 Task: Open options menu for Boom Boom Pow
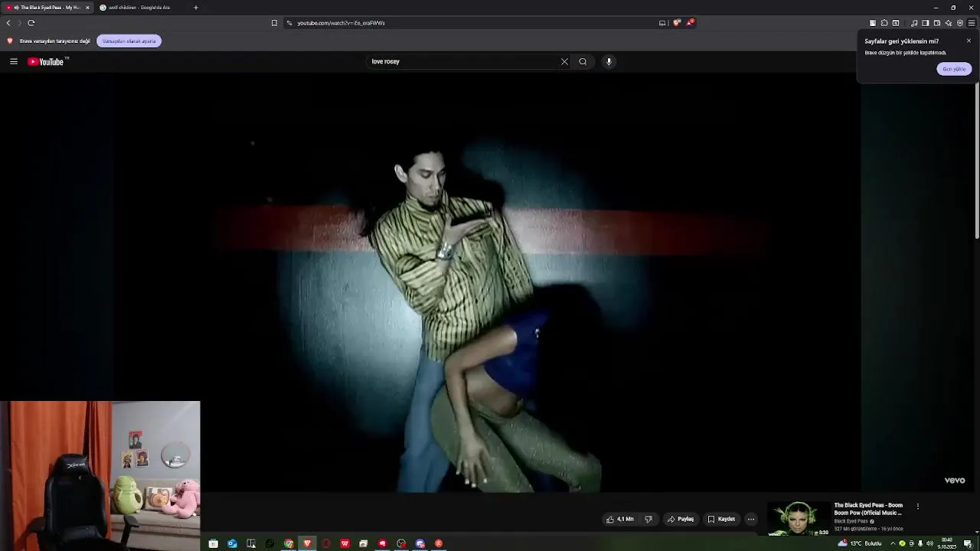917,506
